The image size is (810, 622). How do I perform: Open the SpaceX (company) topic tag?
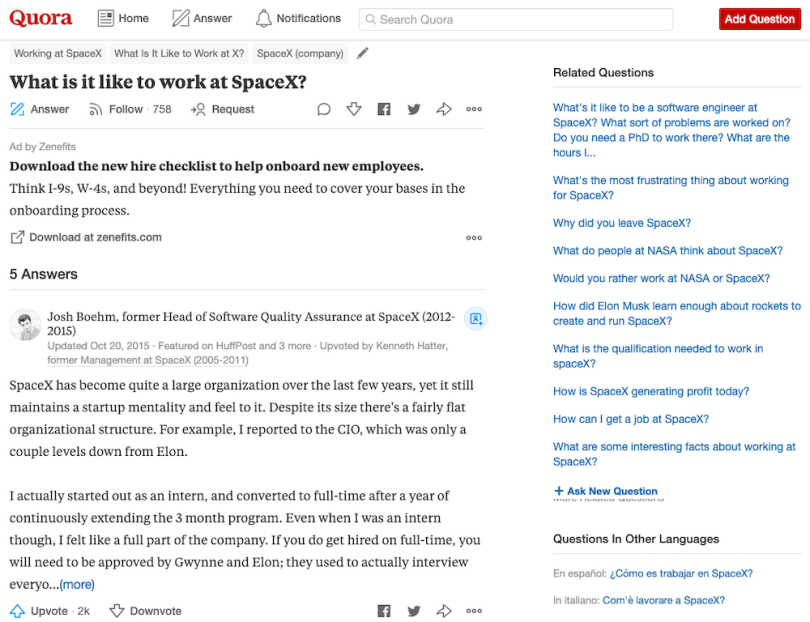(300, 54)
